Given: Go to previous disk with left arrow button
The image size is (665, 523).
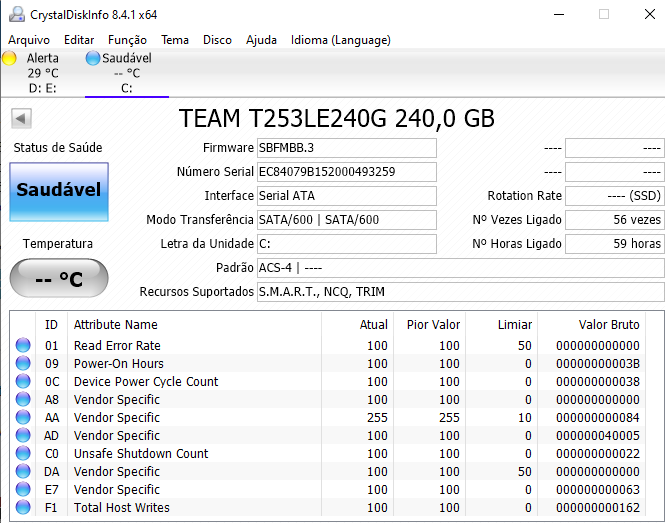Looking at the screenshot, I should 21,118.
